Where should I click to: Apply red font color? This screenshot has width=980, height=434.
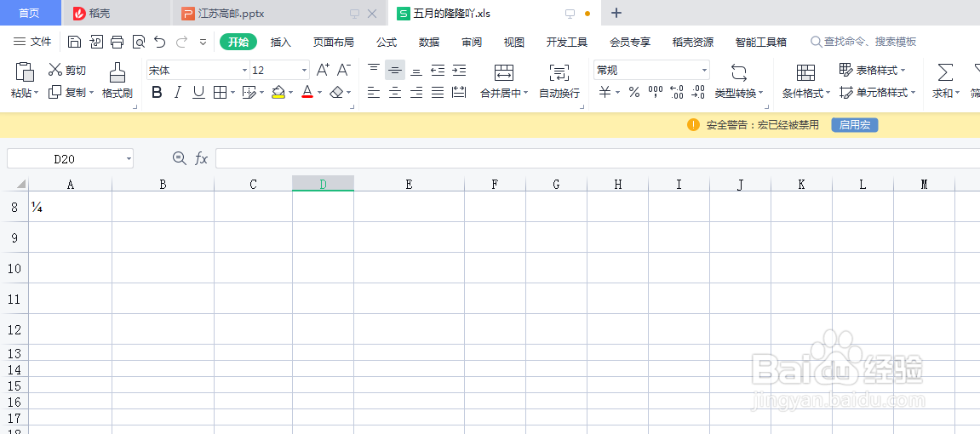coord(307,93)
